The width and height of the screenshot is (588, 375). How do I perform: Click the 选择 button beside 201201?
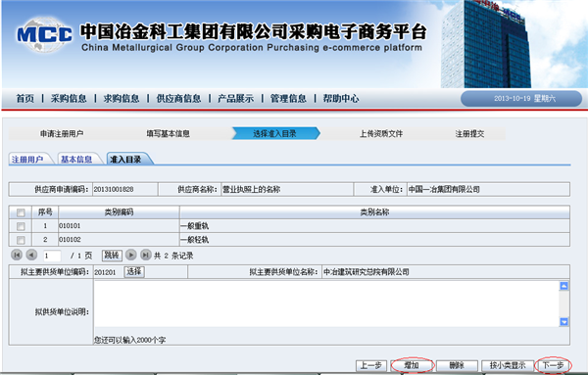(x=134, y=271)
